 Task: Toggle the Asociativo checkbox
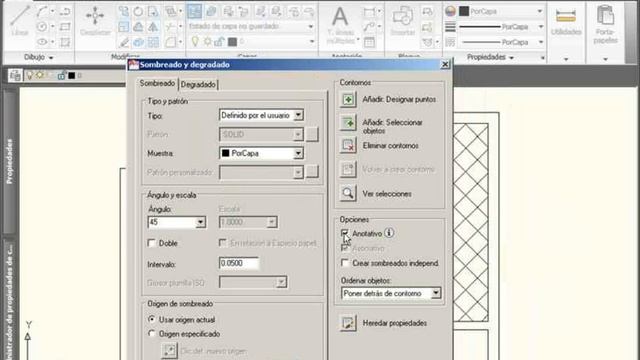(345, 248)
